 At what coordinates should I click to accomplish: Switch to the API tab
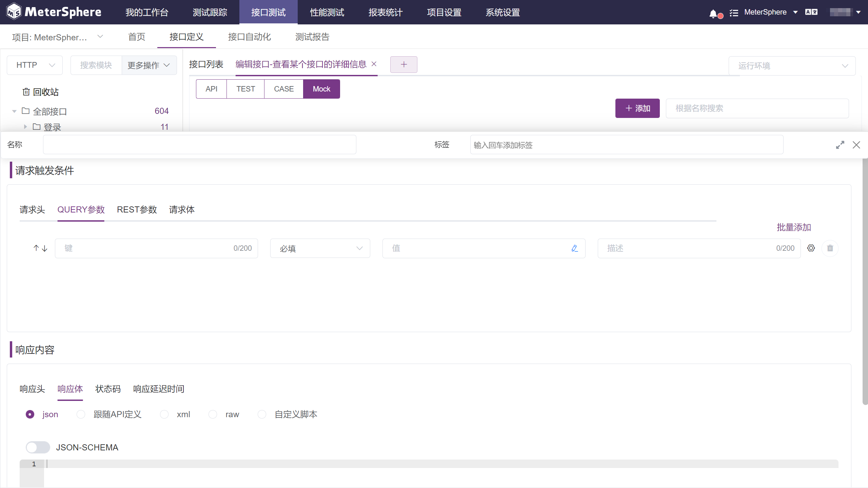click(212, 89)
